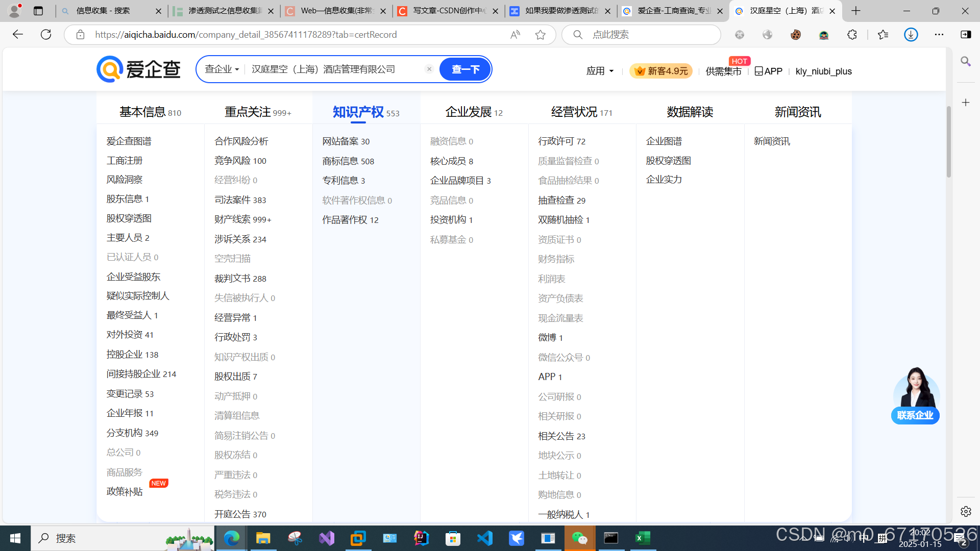Add page to favorites star icon
980x551 pixels.
click(x=540, y=34)
